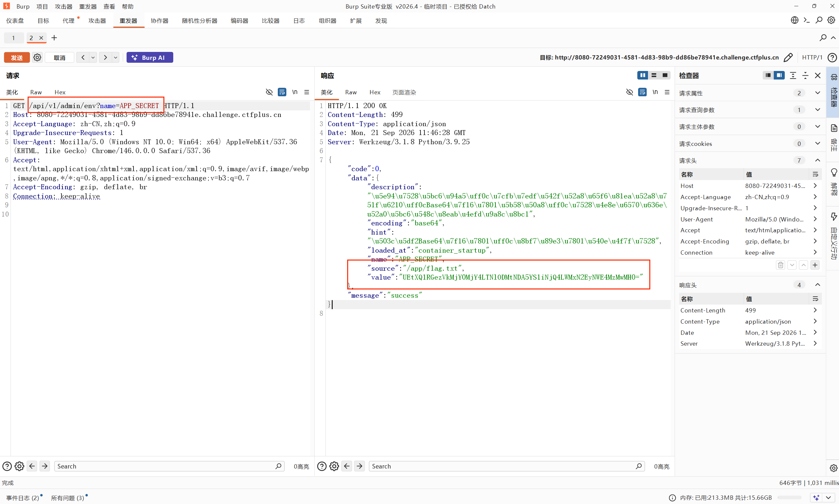
Task: Open the send settings gear icon
Action: tap(37, 57)
